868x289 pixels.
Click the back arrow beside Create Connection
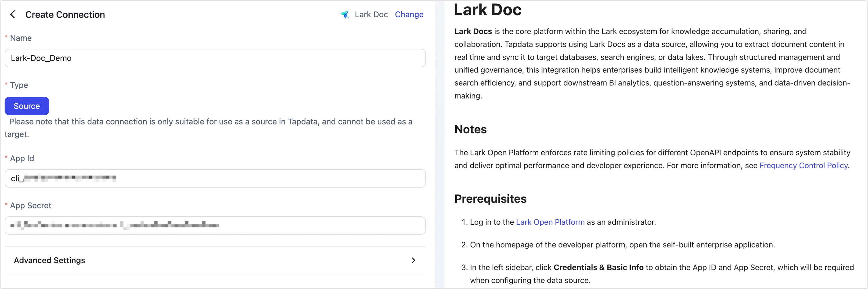click(12, 14)
